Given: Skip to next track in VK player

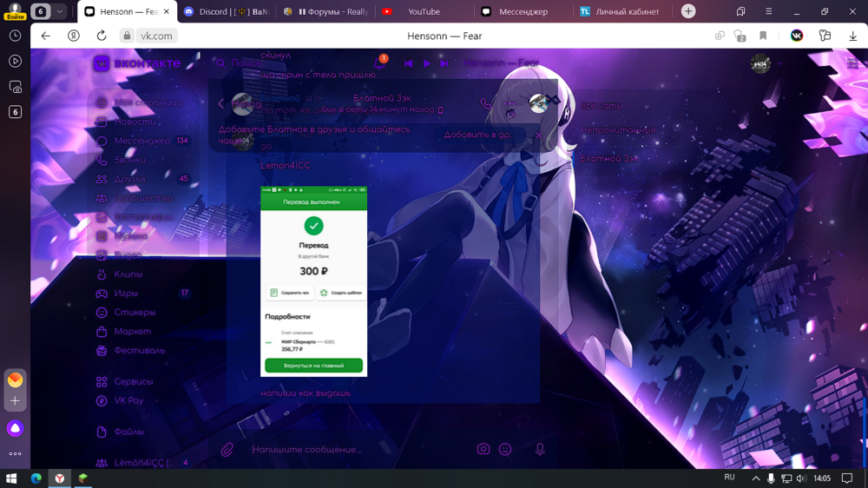Looking at the screenshot, I should pos(444,63).
